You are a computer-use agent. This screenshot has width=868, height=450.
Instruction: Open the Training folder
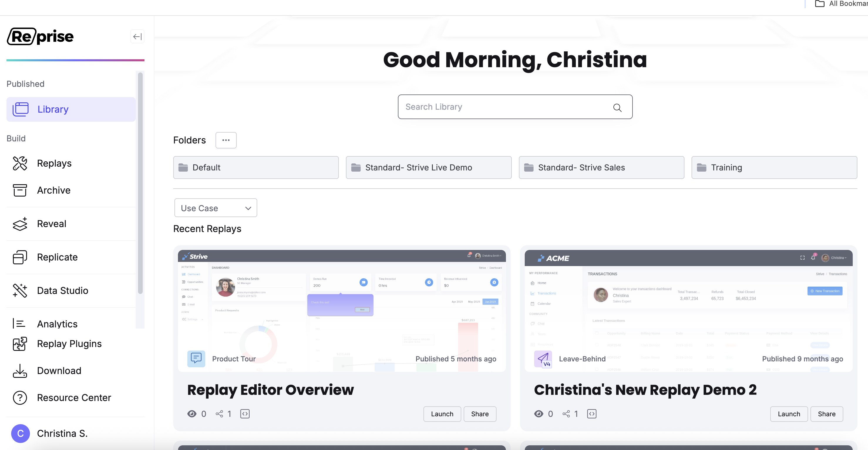774,167
